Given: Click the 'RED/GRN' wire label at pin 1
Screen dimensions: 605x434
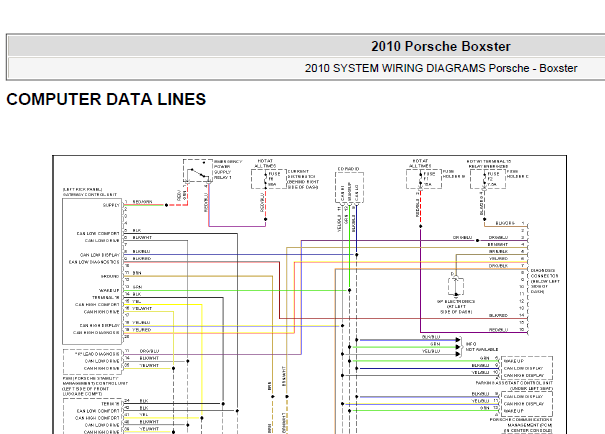Looking at the screenshot, I should (x=142, y=202).
